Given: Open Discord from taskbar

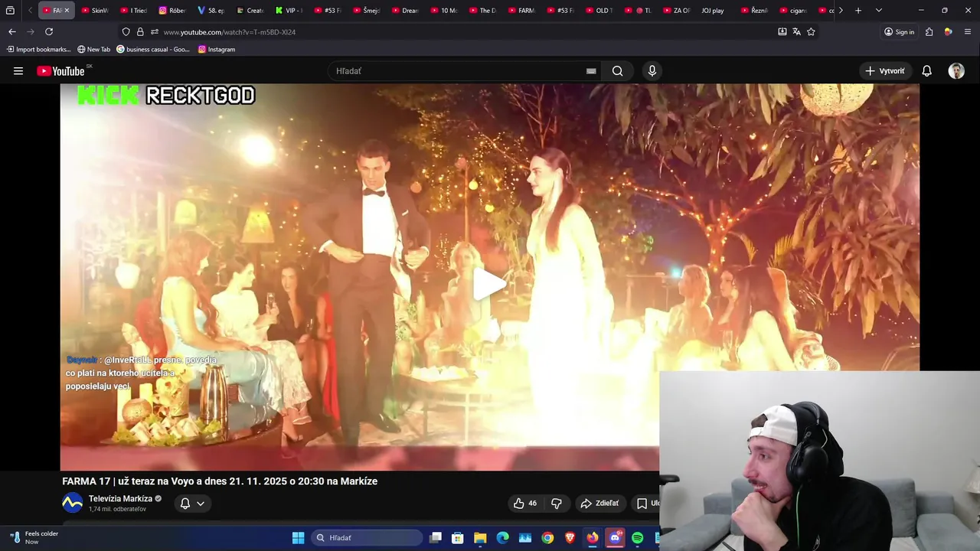Looking at the screenshot, I should 615,538.
